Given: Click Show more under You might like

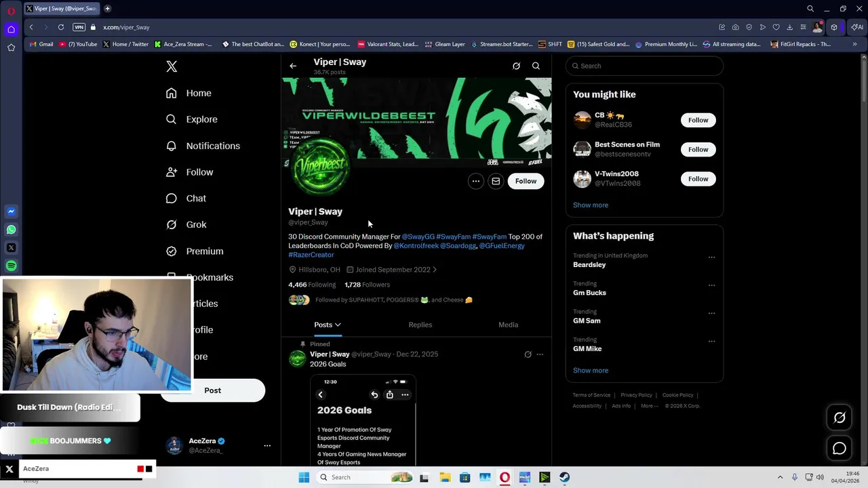Looking at the screenshot, I should [x=591, y=205].
